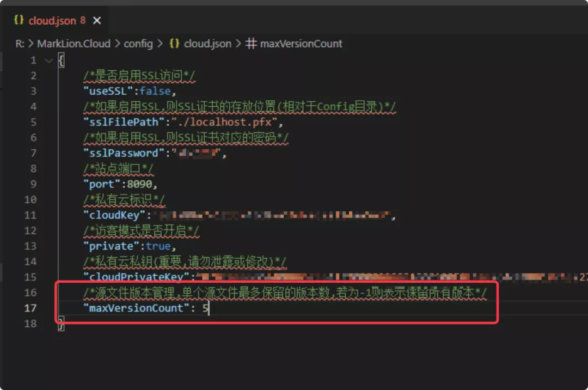Screen dimensions: 588x390
Task: Click line number 17 in the gutter
Action: coord(30,308)
